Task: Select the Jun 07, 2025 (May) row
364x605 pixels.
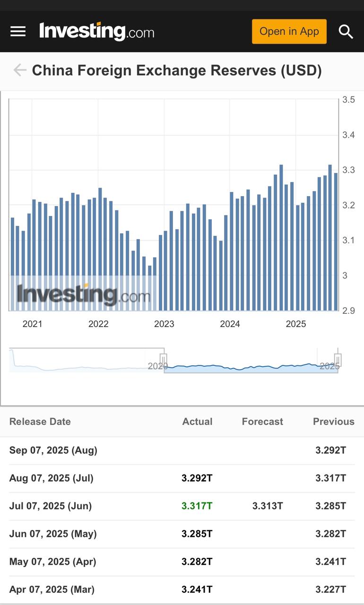Action: 182,534
